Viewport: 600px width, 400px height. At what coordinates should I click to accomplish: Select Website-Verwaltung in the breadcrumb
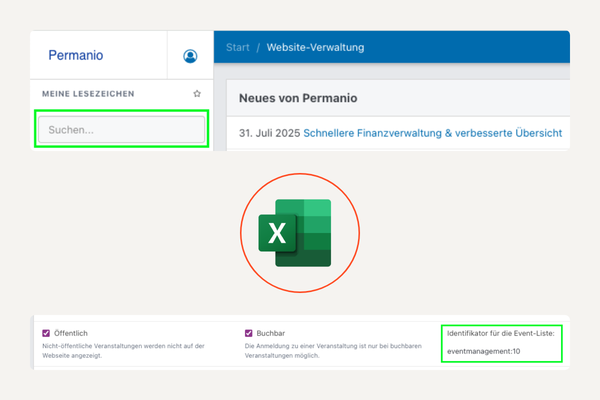point(315,47)
